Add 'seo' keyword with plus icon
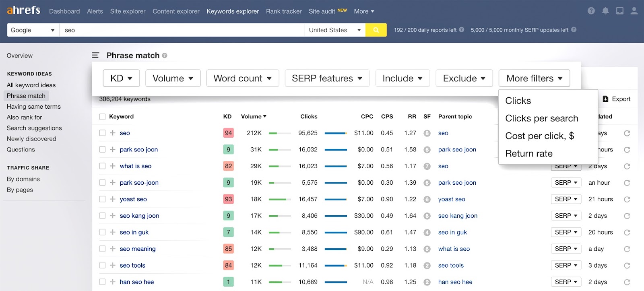644x291 pixels. pos(113,133)
